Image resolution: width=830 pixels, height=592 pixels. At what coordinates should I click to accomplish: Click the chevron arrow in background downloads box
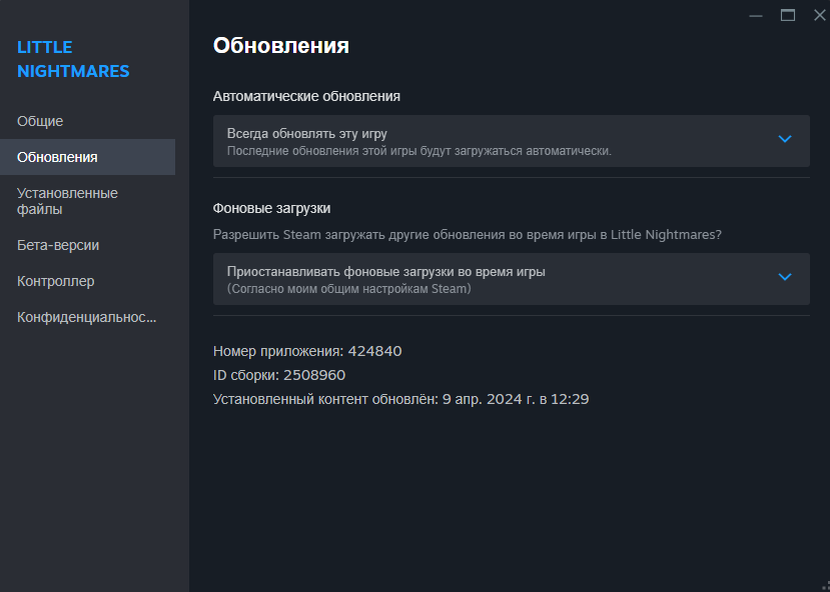click(x=784, y=277)
